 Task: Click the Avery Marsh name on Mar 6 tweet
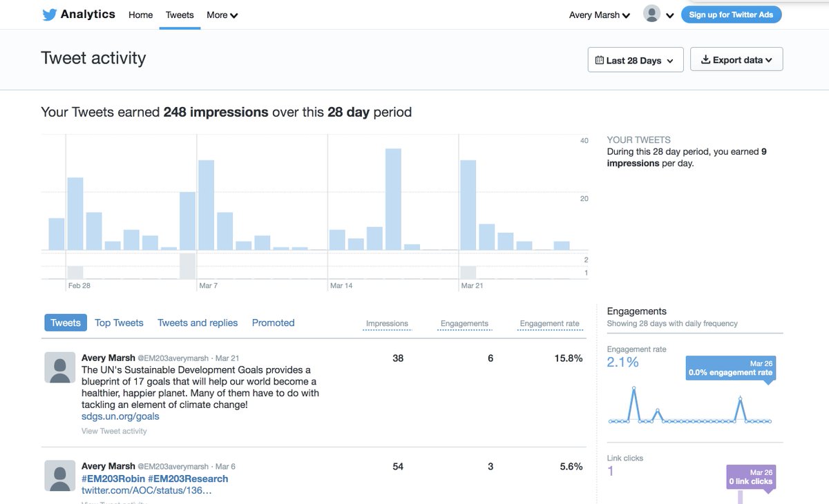click(108, 466)
